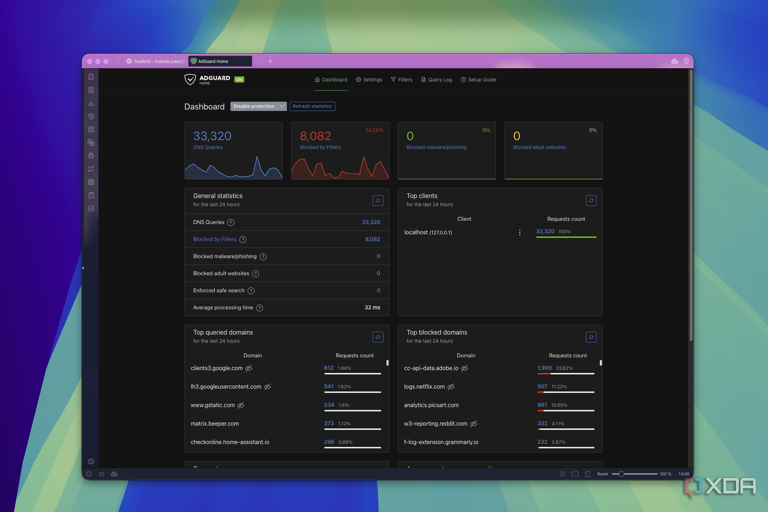The image size is (768, 512).
Task: Click the capture page icon in status bar
Action: click(562, 474)
